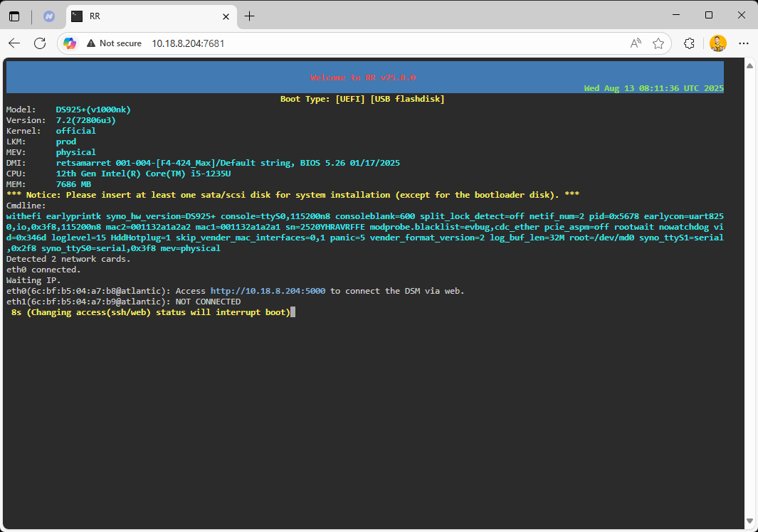Click the kernel value 'official'

(76, 131)
